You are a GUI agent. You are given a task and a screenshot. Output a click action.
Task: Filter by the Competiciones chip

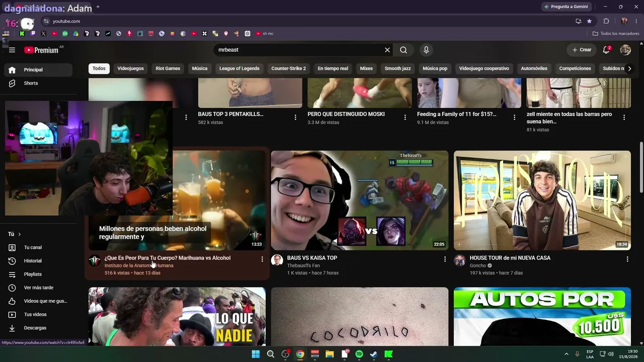pos(575,68)
